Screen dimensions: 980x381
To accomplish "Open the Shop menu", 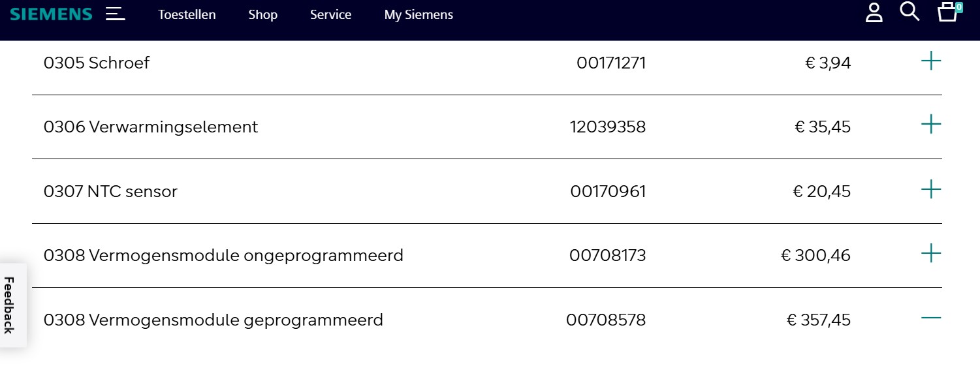I will point(262,14).
